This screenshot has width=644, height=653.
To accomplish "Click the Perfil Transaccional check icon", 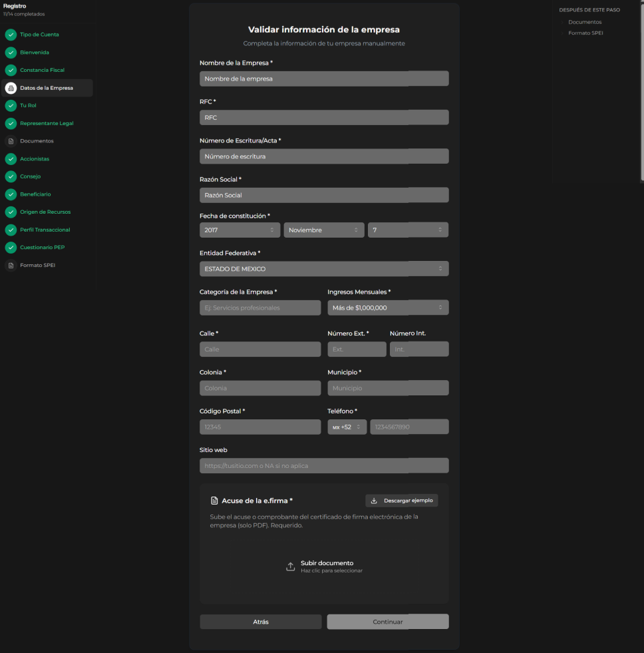I will [x=11, y=230].
